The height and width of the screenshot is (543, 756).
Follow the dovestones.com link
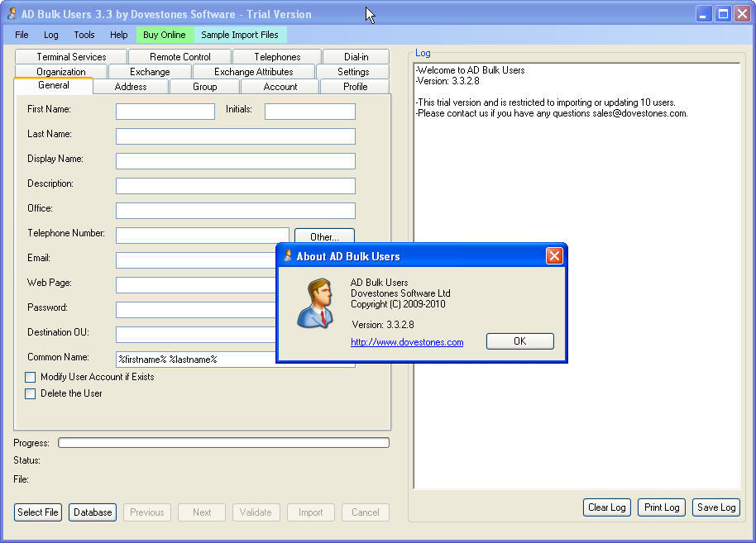tap(407, 342)
